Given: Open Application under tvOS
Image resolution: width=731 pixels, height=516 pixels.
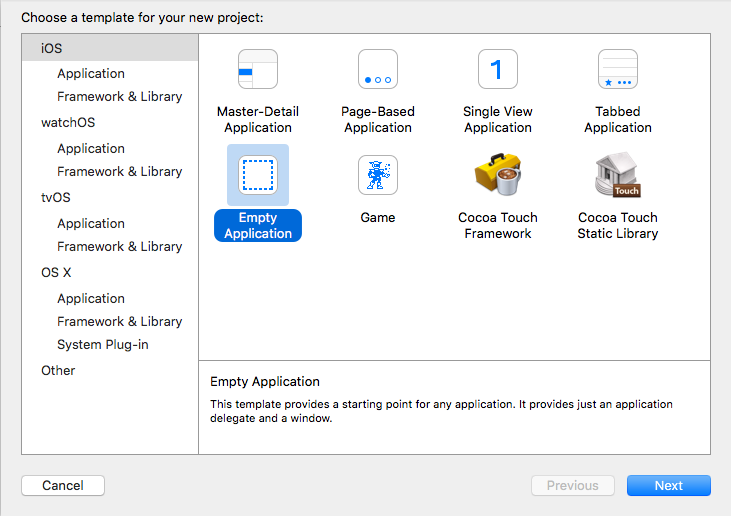Looking at the screenshot, I should tap(91, 223).
